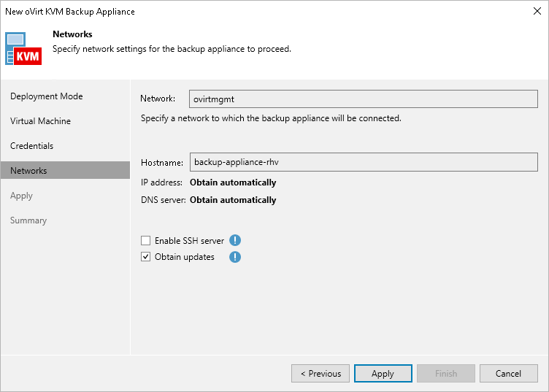Click the Network: label

tap(158, 99)
